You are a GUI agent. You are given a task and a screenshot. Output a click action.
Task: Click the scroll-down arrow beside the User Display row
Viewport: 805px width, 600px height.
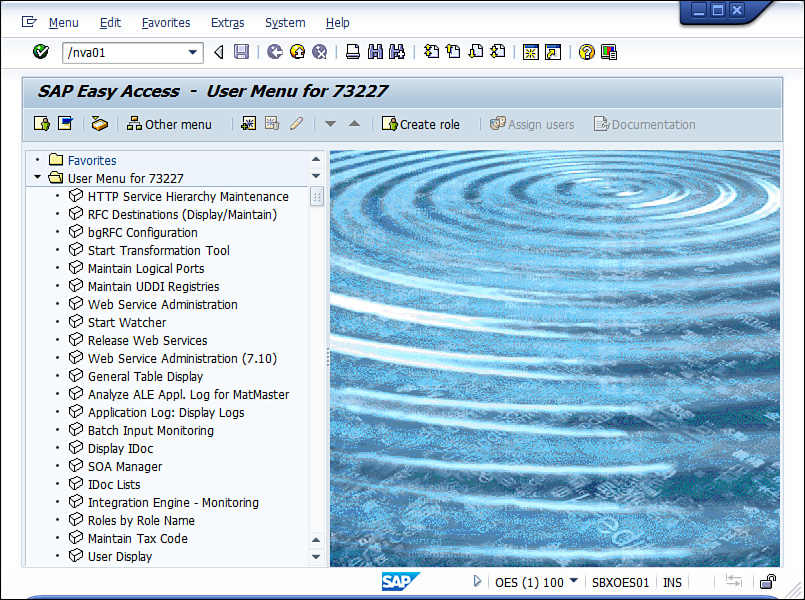pos(316,556)
